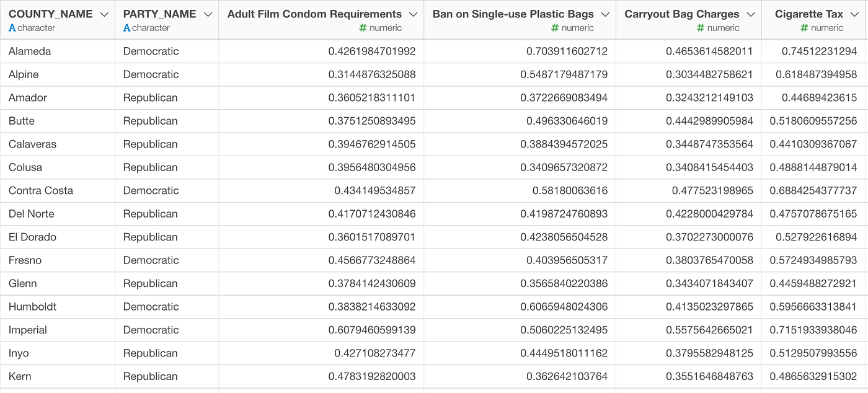Viewport: 868px width, 393px height.
Task: Select the Carryout Bag Charges column header
Action: click(x=681, y=14)
